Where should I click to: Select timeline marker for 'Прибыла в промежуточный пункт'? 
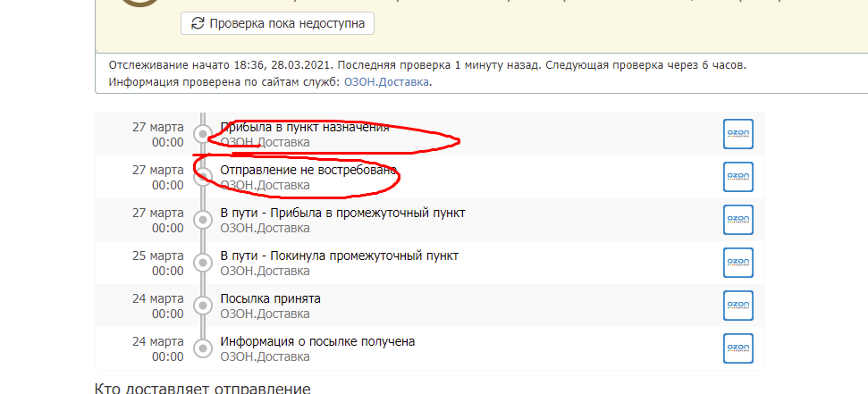click(x=203, y=220)
